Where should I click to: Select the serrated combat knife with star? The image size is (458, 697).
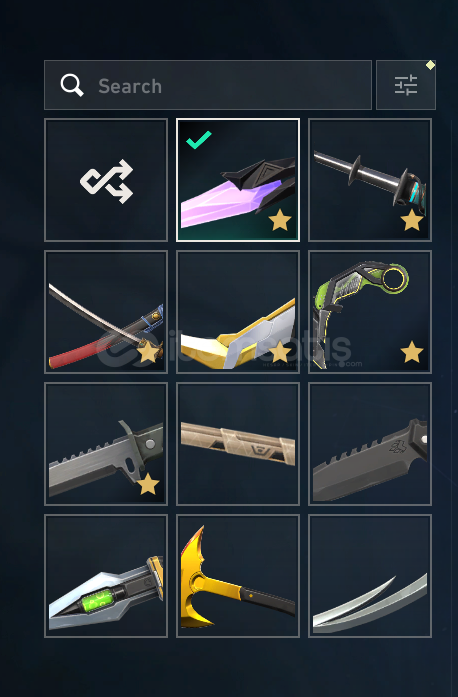coord(106,444)
